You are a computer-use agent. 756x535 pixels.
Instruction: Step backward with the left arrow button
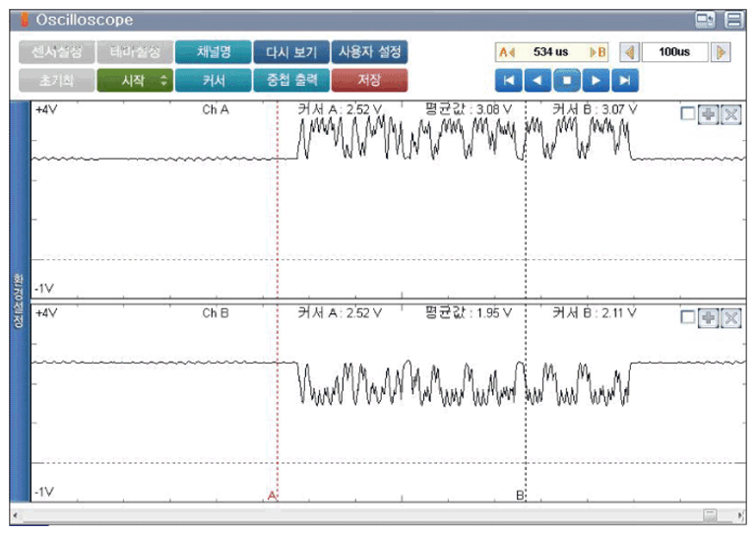[537, 80]
